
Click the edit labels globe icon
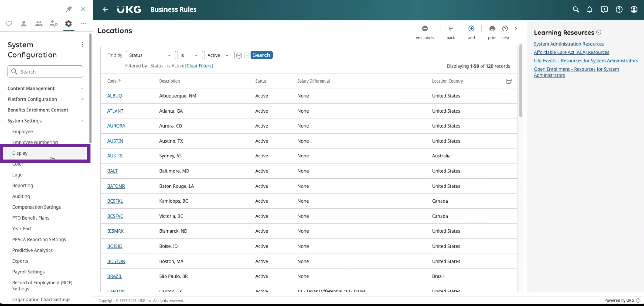(x=425, y=28)
